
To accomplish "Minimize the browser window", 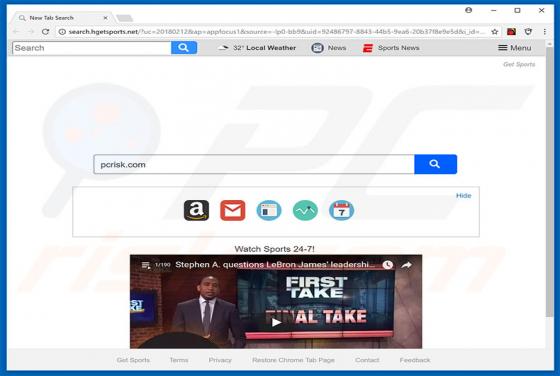I will click(x=493, y=10).
